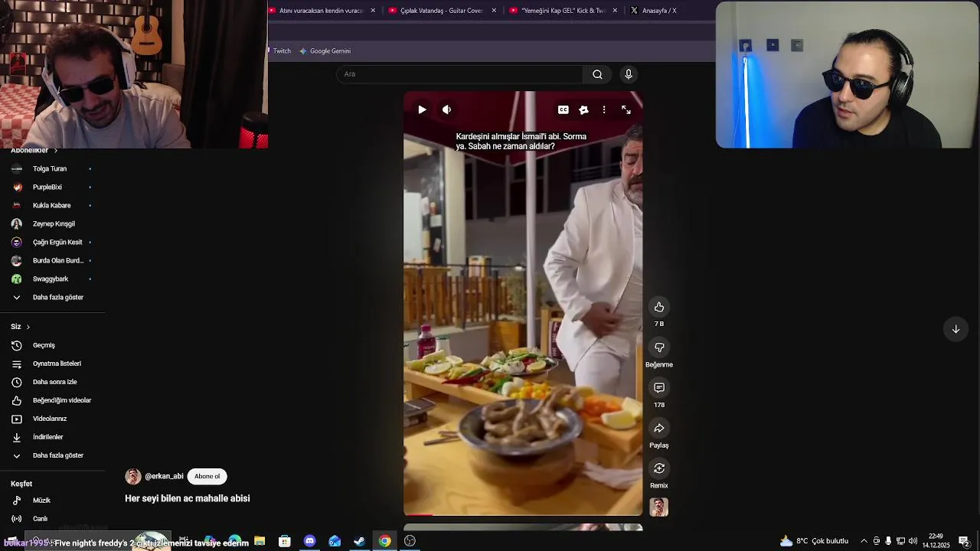The image size is (980, 551).
Task: Open Discord from the taskbar
Action: pyautogui.click(x=310, y=541)
